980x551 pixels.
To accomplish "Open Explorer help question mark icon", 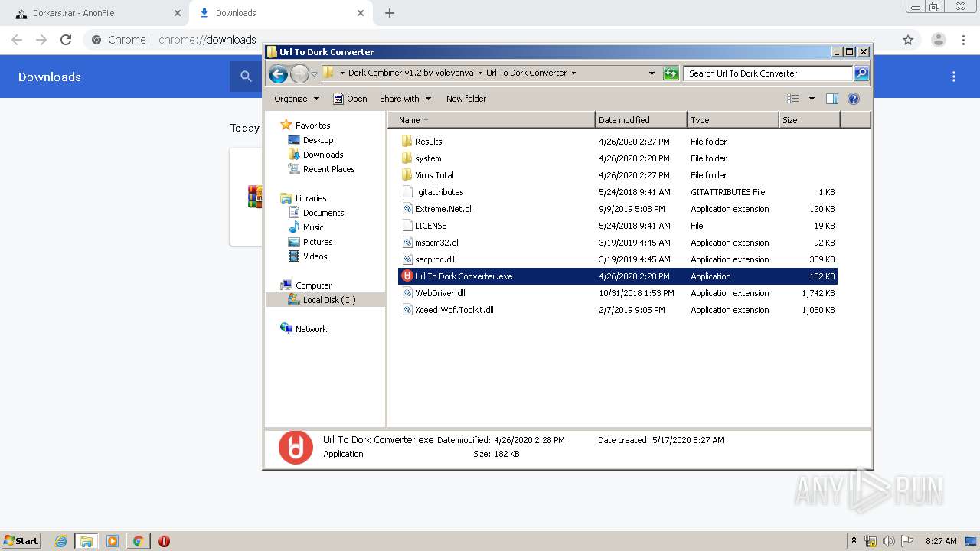I will click(854, 99).
